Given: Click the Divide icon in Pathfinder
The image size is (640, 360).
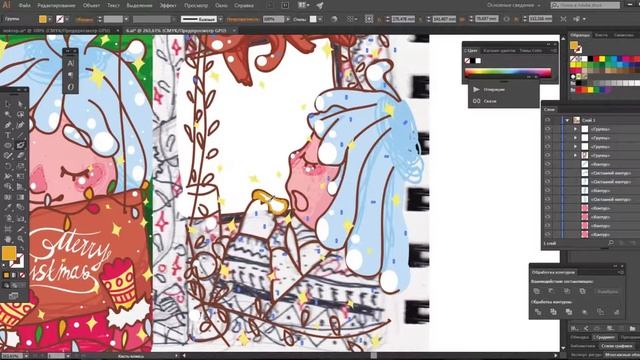Looking at the screenshot, I should click(538, 312).
